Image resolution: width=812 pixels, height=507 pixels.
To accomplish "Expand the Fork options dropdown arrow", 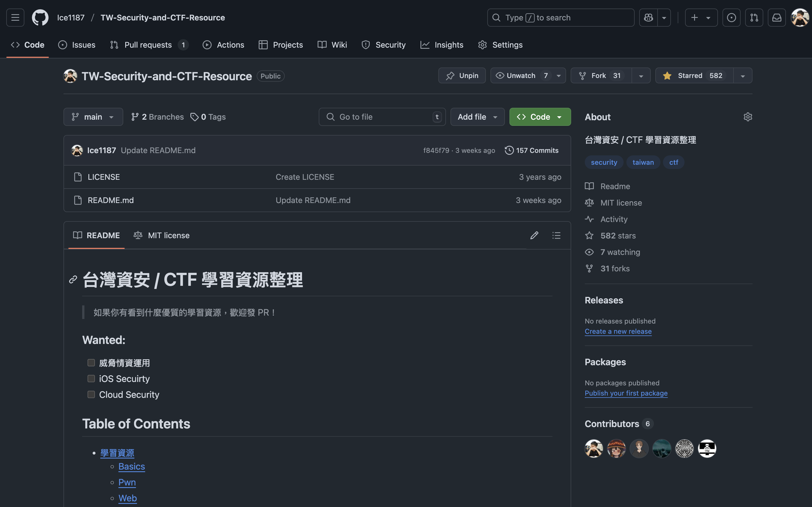I will [641, 76].
